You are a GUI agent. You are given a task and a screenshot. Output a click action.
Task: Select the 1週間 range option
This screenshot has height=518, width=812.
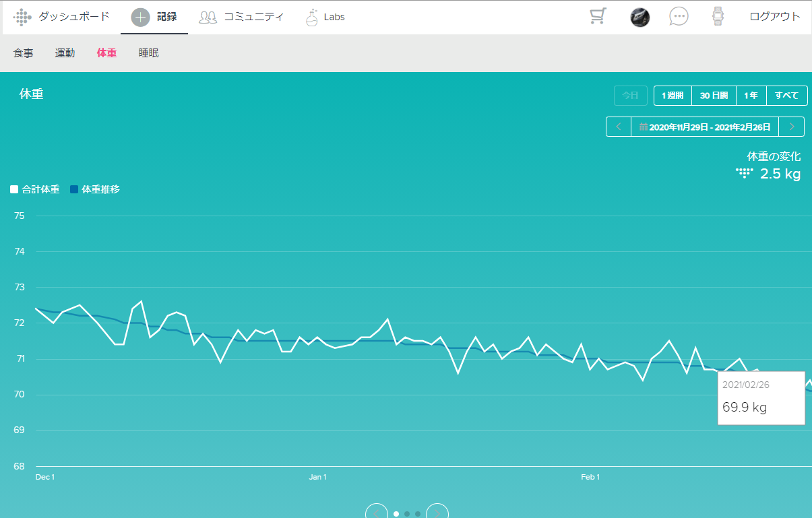point(673,96)
